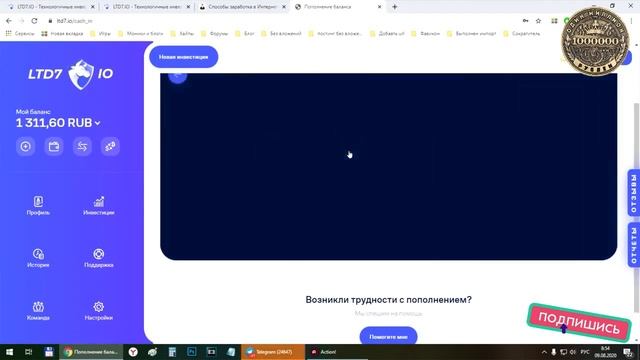640x360 pixels.
Task: Click the volume icon in system tray
Action: pos(573,352)
